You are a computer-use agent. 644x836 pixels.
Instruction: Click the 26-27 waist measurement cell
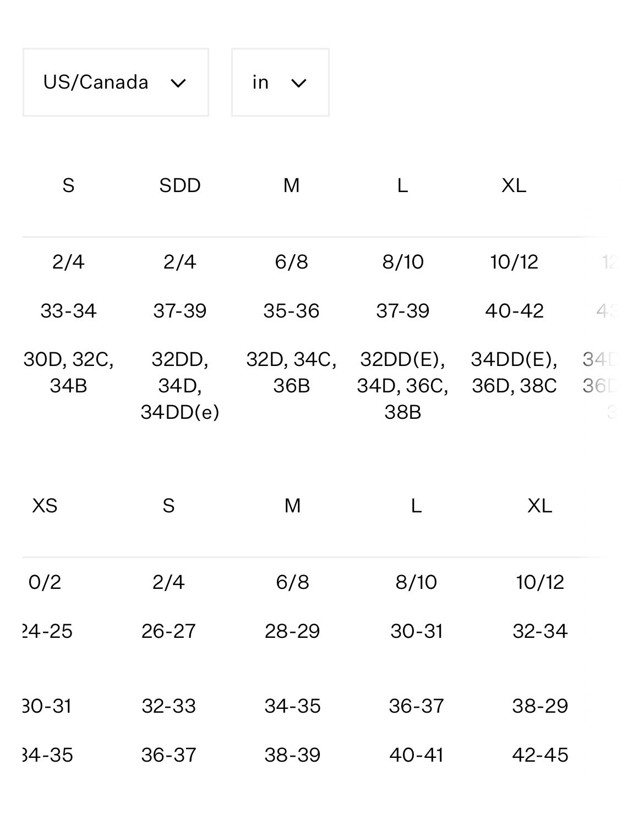(168, 631)
